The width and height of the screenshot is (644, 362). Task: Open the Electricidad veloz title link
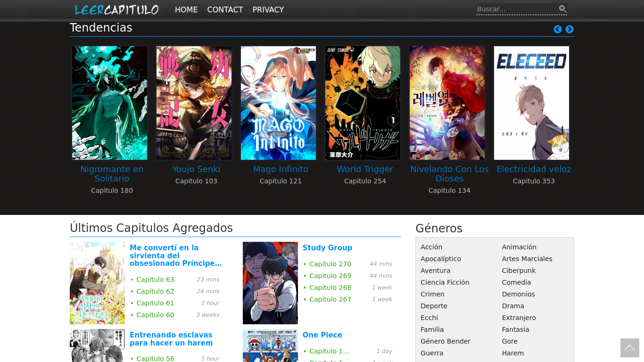tap(534, 169)
